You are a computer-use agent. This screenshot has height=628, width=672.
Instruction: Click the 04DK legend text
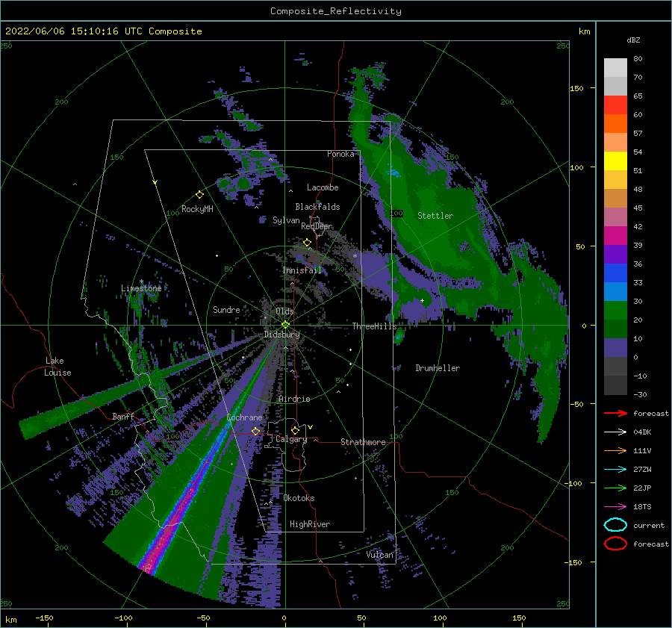click(642, 432)
